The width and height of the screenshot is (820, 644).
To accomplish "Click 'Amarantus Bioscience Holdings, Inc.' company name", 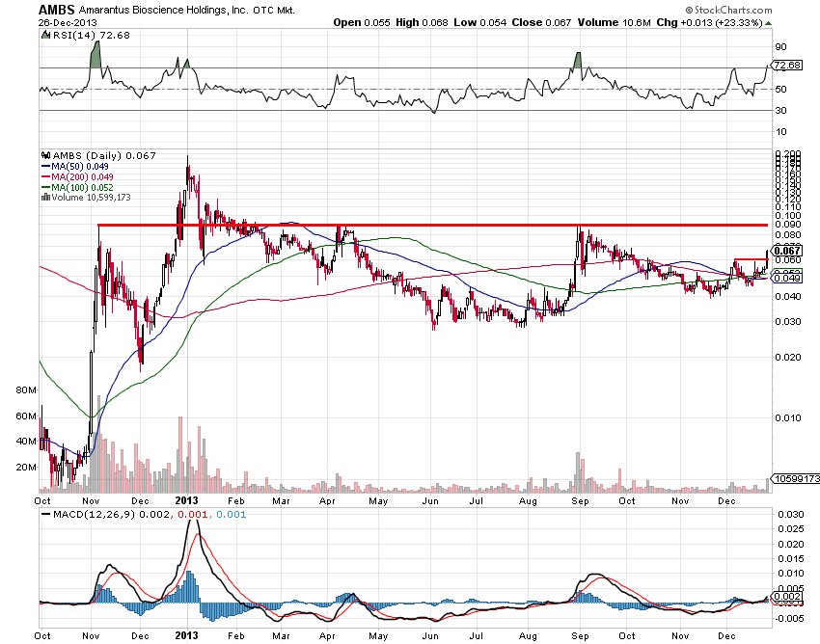I will click(164, 10).
